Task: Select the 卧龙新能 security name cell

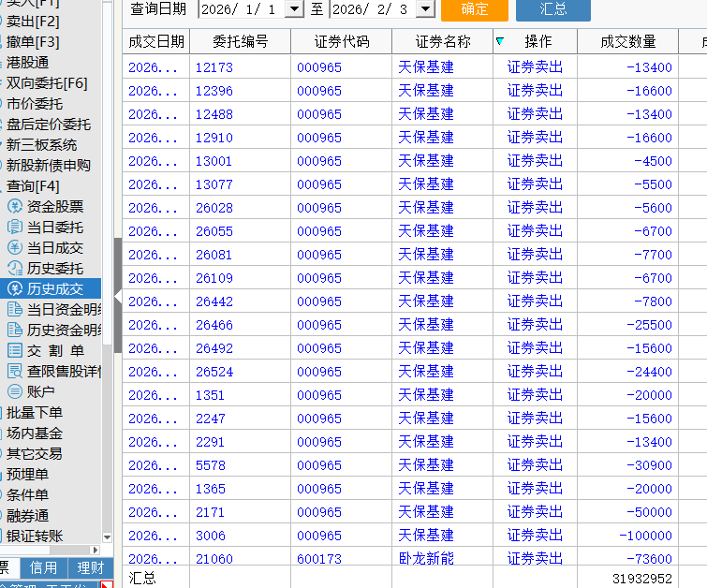Action: pyautogui.click(x=442, y=558)
